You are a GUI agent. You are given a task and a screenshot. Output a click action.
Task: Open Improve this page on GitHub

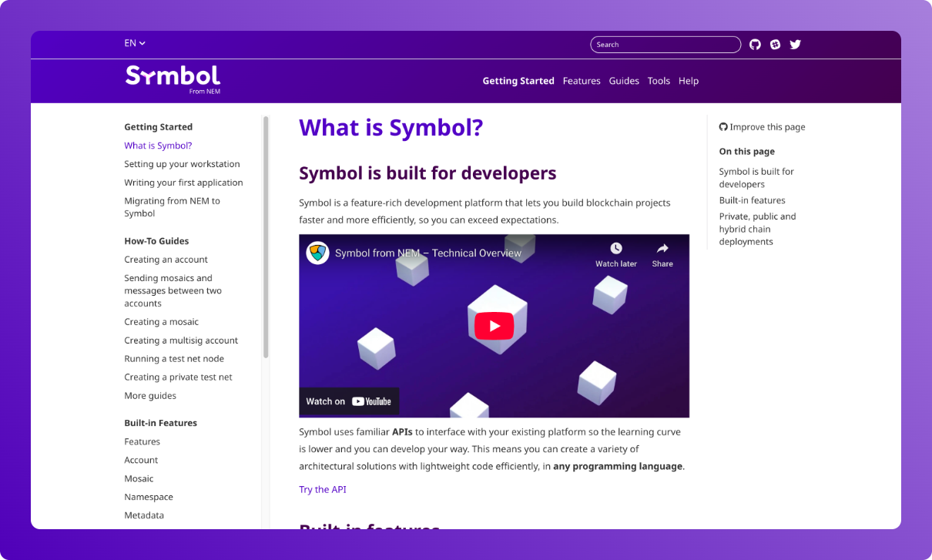[762, 126]
